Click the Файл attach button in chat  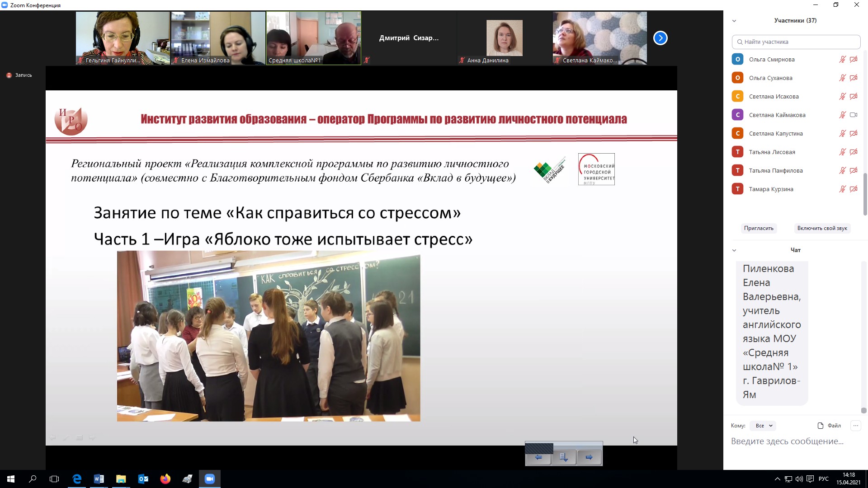click(829, 426)
